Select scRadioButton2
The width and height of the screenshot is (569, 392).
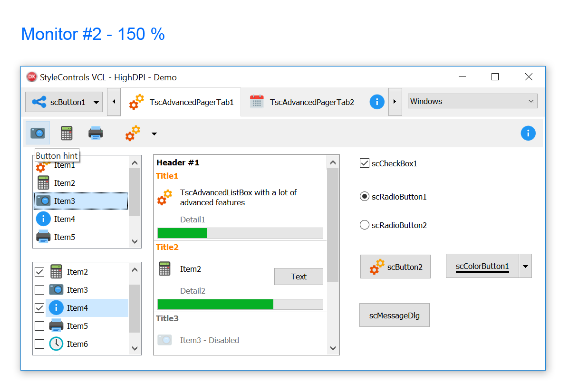point(364,225)
